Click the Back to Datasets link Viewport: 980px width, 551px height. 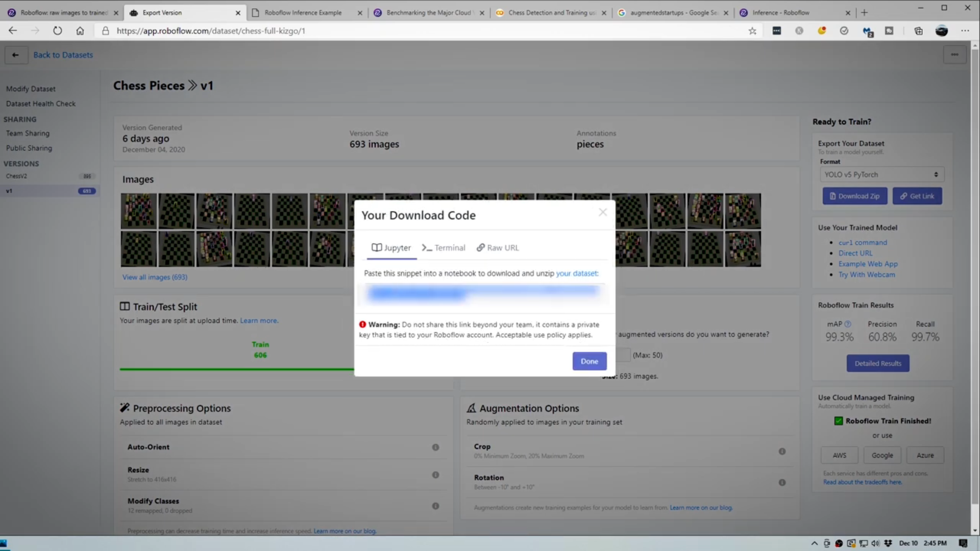tap(63, 55)
